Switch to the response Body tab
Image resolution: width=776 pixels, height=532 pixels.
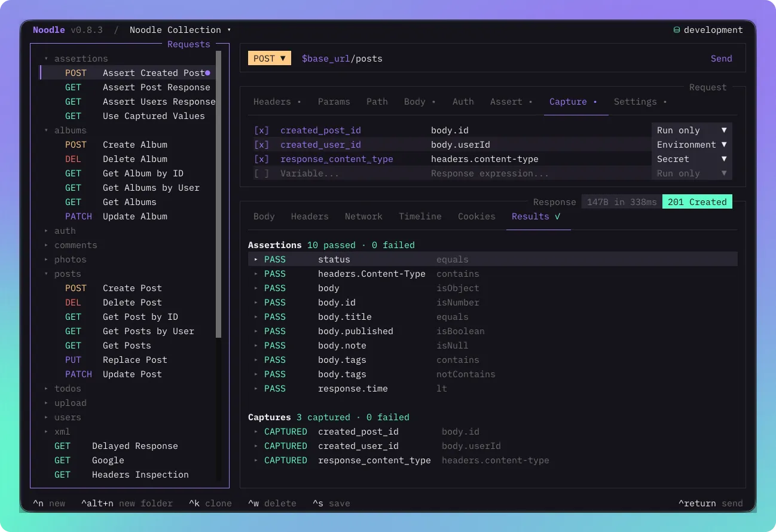[x=264, y=216]
